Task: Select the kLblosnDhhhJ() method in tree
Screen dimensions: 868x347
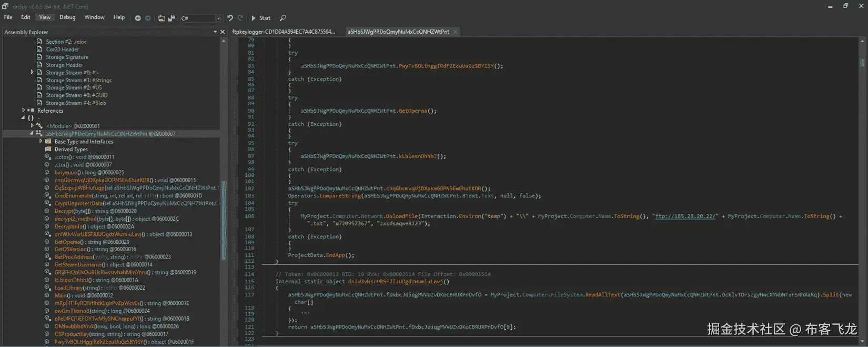Action: click(x=96, y=280)
